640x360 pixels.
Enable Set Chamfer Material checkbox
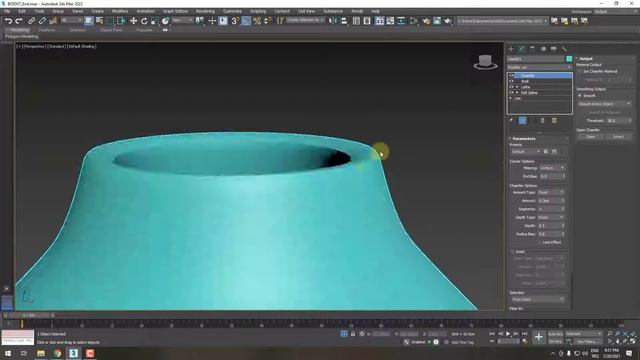pos(580,71)
